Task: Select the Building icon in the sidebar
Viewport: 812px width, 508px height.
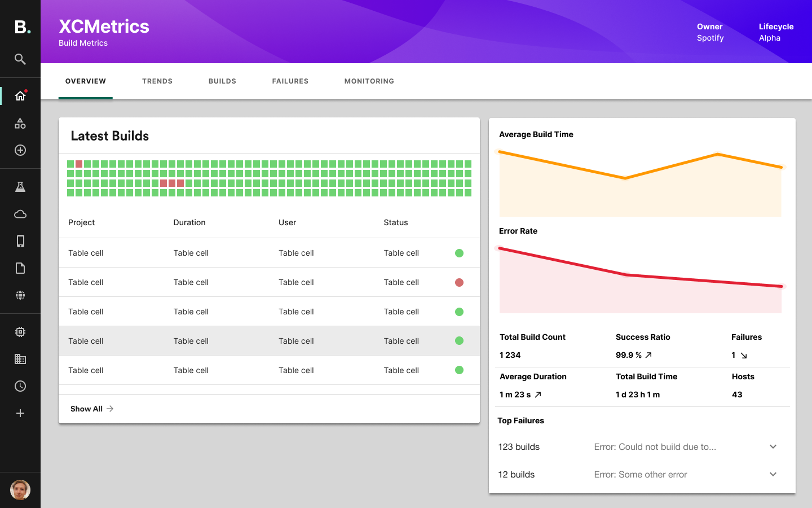Action: pyautogui.click(x=20, y=359)
